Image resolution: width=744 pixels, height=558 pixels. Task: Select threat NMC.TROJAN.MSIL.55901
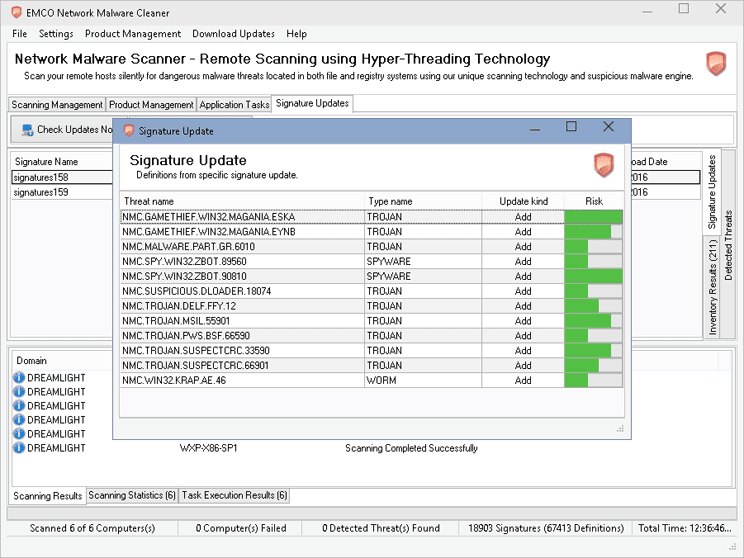point(242,321)
